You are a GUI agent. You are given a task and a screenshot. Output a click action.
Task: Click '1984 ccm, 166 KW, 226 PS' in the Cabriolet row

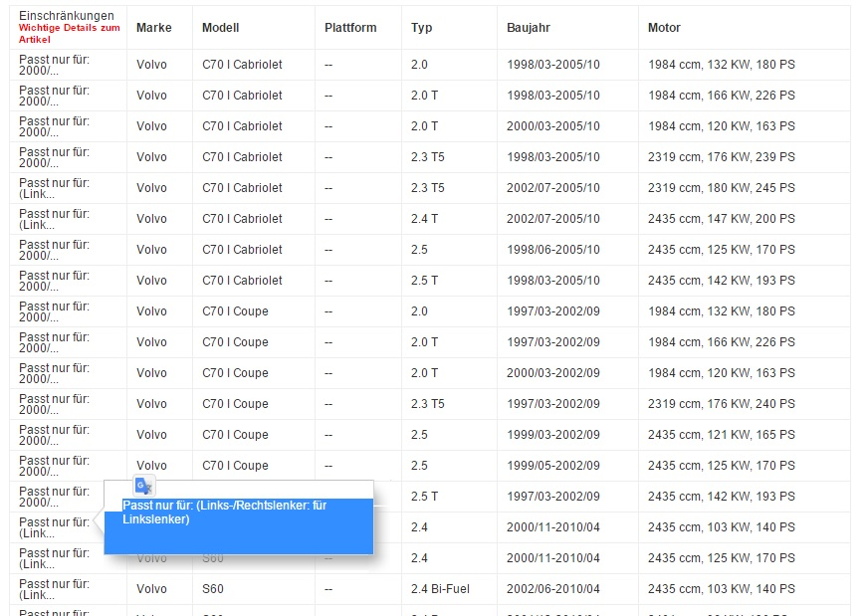click(721, 96)
